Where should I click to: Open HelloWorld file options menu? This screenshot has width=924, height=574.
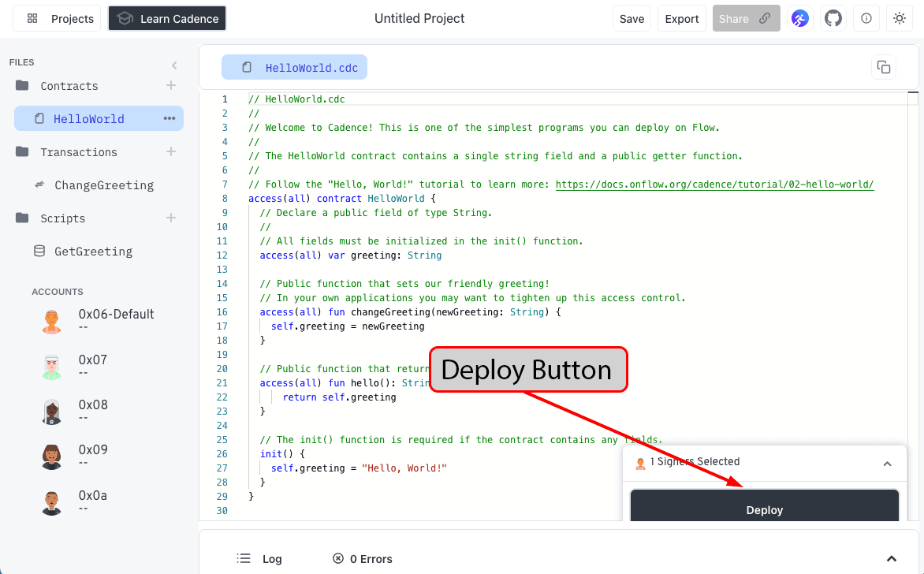pos(169,117)
